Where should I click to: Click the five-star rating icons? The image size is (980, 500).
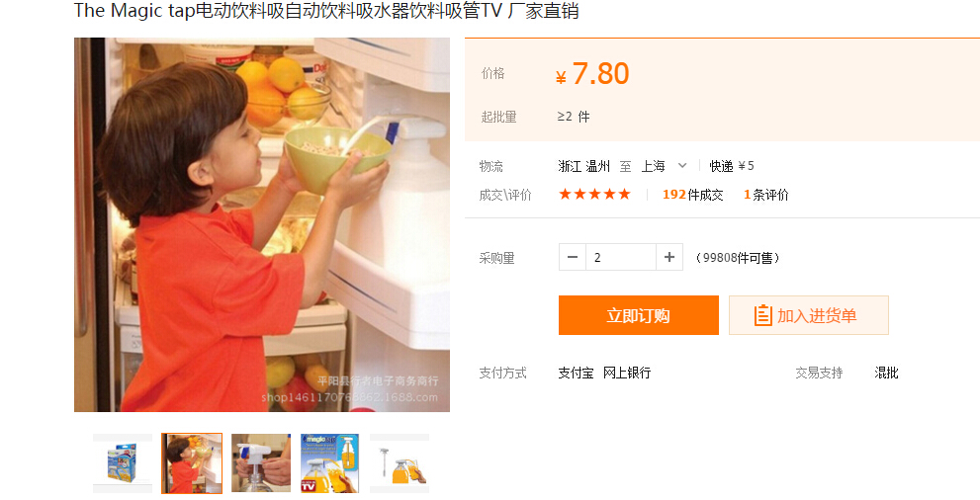594,194
